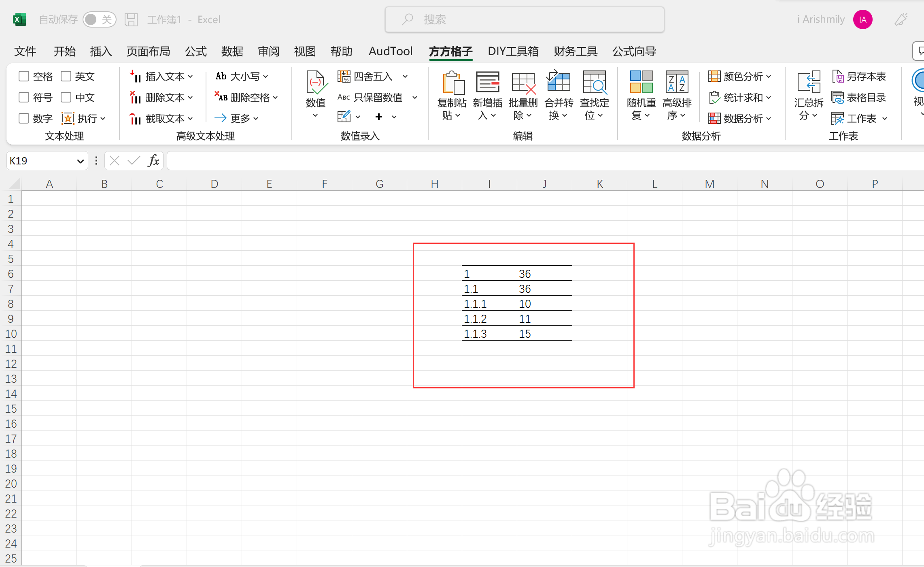Switch to the AudTool tab
Screen dimensions: 924x567
(x=391, y=51)
